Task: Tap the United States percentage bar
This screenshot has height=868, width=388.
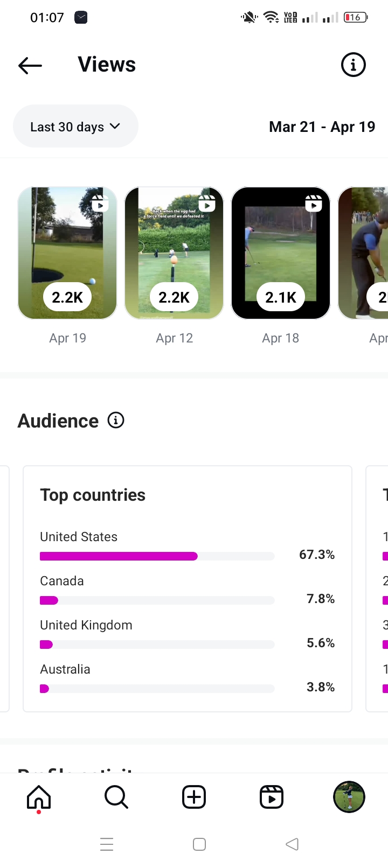Action: tap(157, 556)
